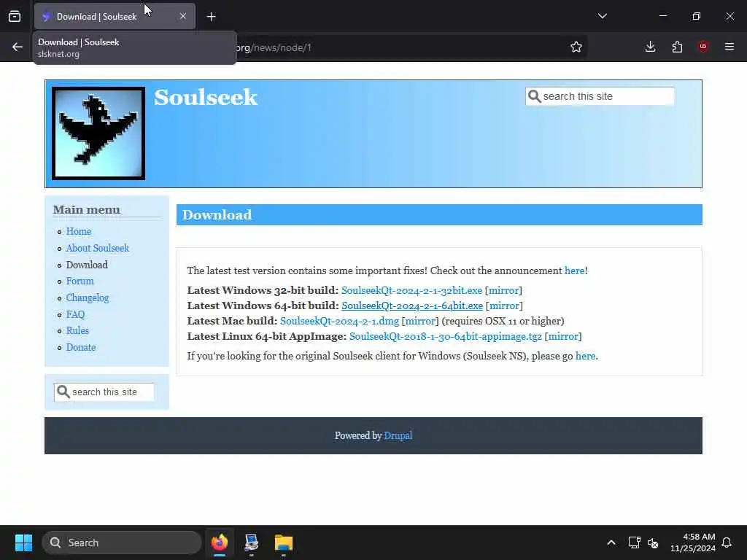The image size is (747, 560).
Task: Open a new tab with plus button
Action: [211, 17]
